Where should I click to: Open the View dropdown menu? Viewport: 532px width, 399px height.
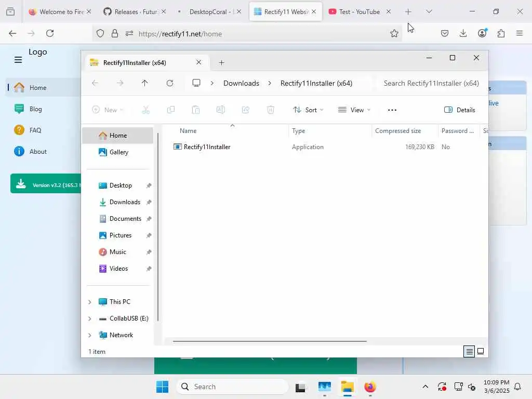click(354, 110)
